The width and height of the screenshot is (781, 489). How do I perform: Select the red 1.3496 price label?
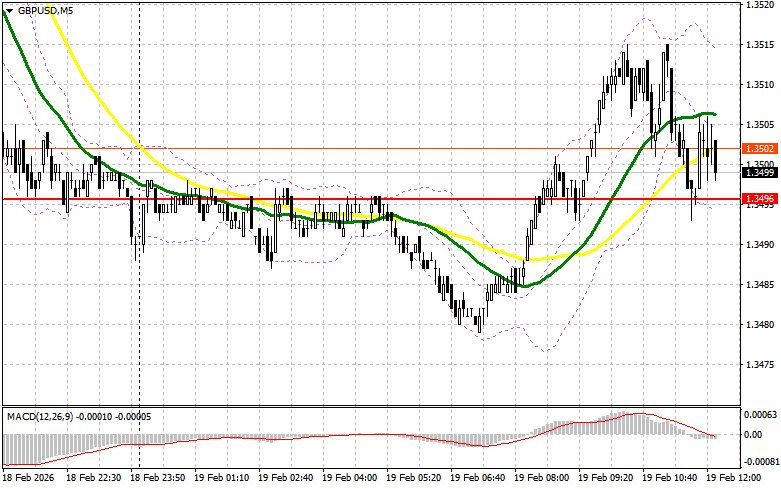click(x=760, y=199)
